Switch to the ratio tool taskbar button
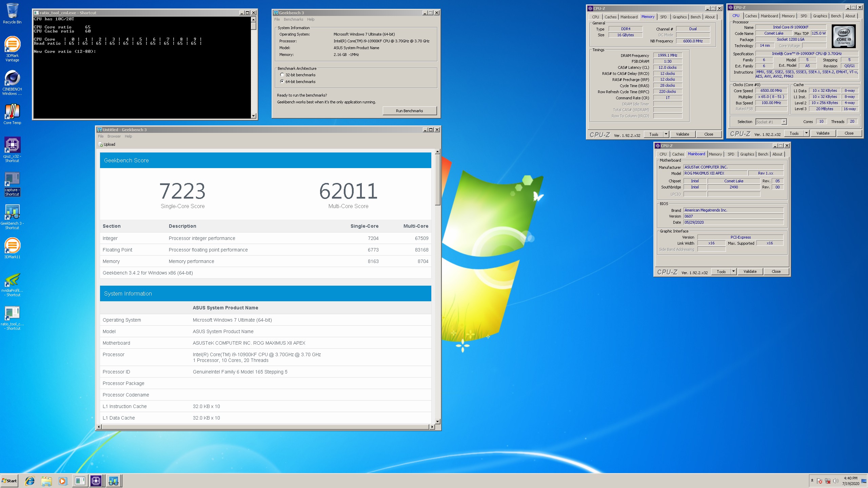Screen dimensions: 868x488 pyautogui.click(x=80, y=481)
